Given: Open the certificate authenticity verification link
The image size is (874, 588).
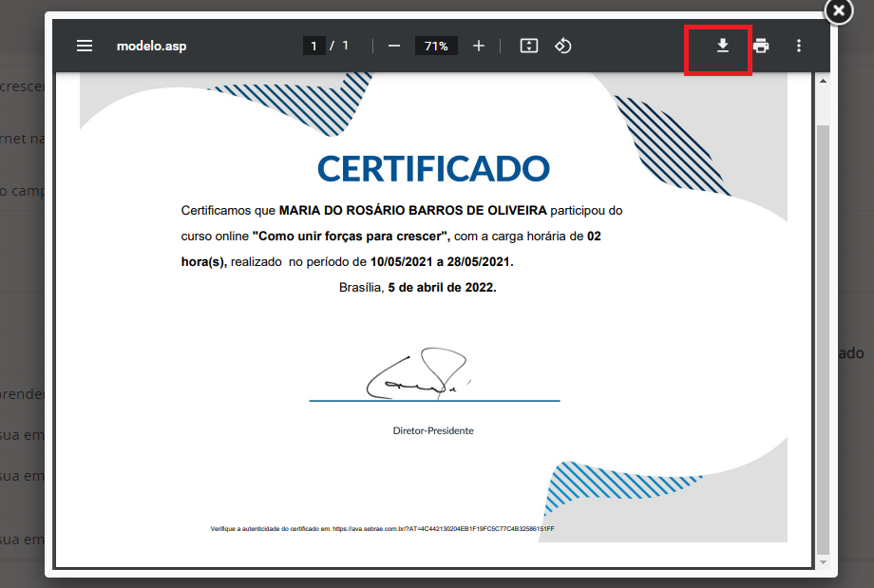Looking at the screenshot, I should [443, 528].
